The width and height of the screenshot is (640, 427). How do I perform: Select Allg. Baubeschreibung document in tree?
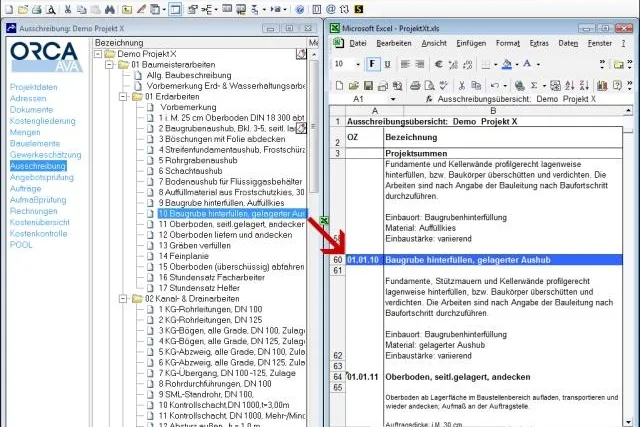(x=189, y=76)
